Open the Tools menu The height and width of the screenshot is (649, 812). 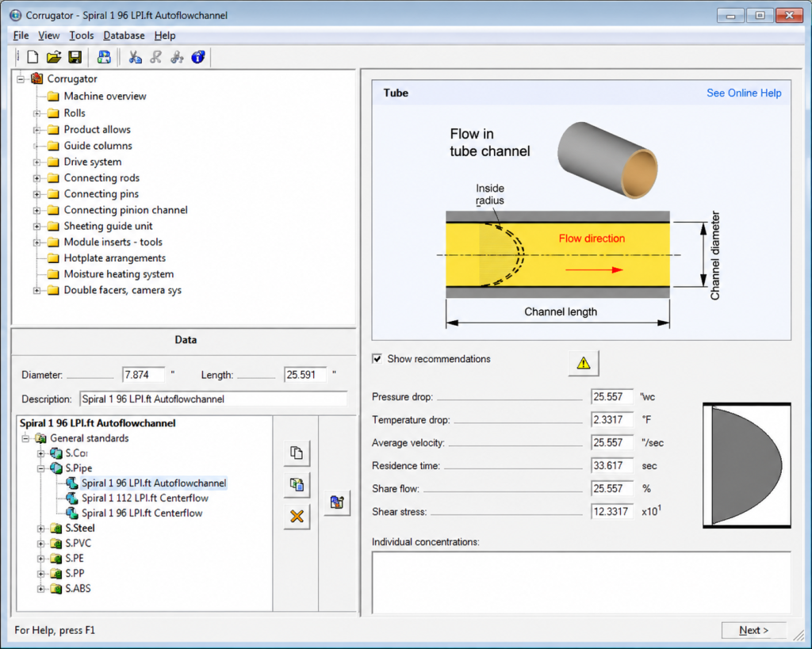(x=82, y=35)
